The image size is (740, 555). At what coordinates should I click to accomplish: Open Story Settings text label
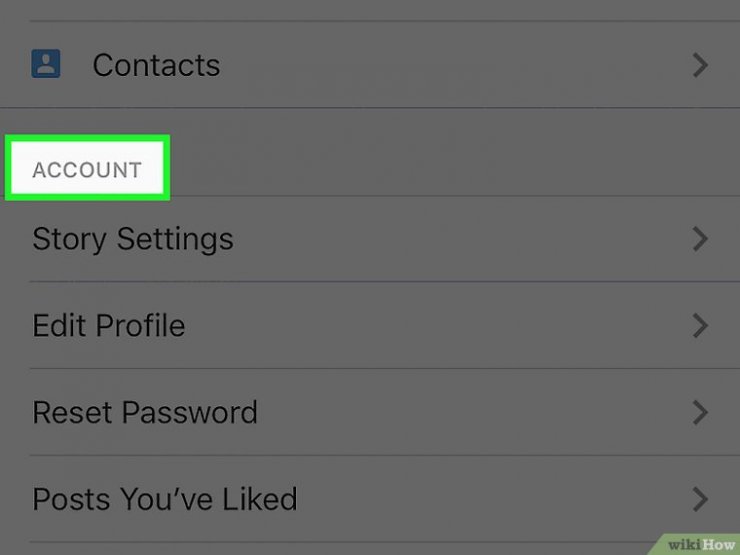click(133, 239)
